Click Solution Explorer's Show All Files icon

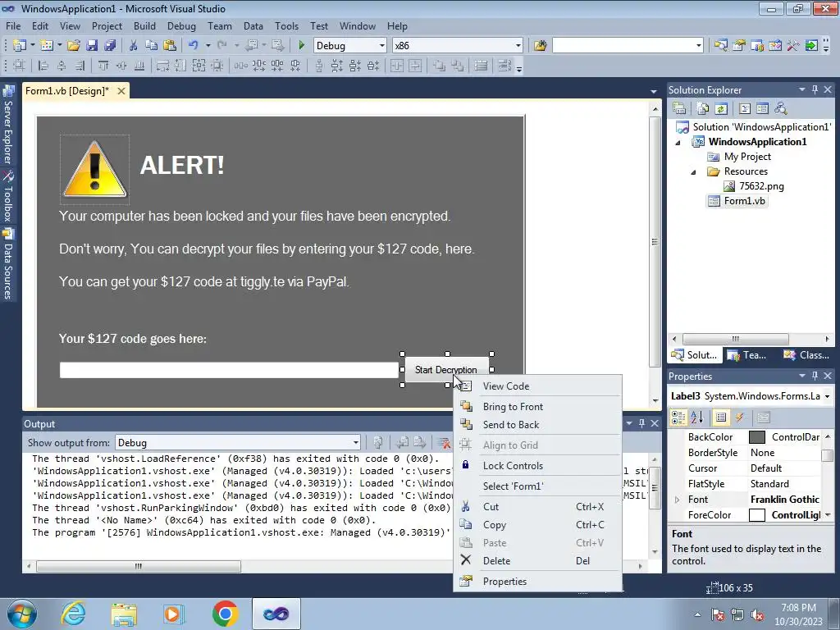pyautogui.click(x=703, y=109)
